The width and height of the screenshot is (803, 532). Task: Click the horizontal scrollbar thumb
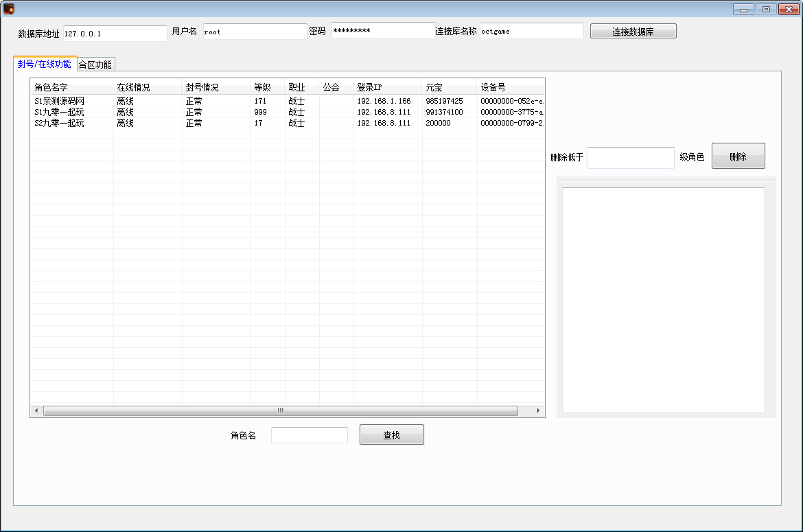click(280, 410)
